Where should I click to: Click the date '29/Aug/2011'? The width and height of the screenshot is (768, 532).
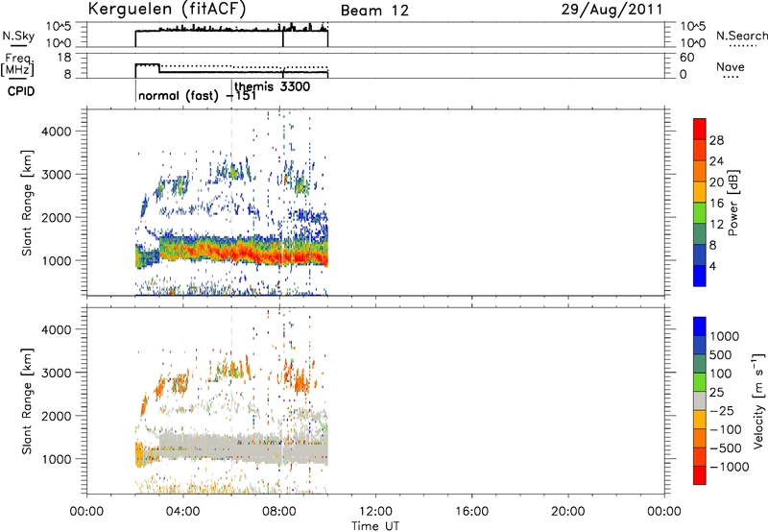612,10
